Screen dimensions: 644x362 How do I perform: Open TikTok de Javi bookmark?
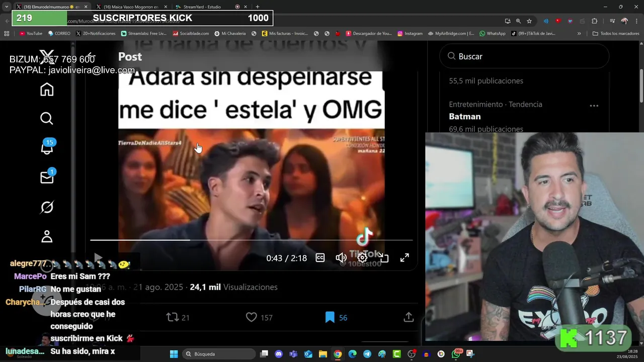coord(533,34)
